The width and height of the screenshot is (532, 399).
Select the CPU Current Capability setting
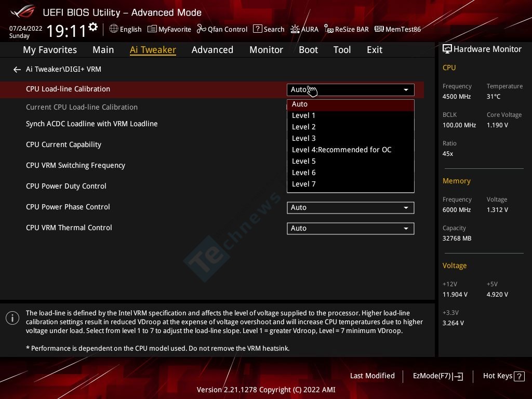(x=63, y=145)
